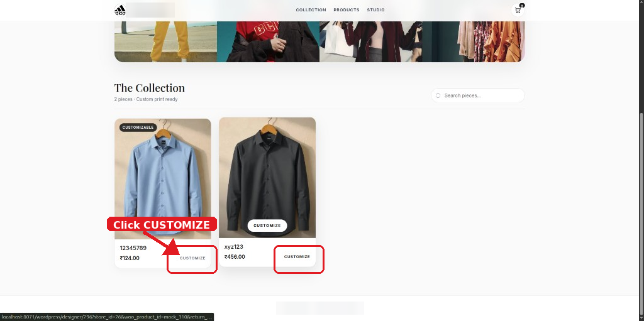Click the ₹456.00 price
This screenshot has width=644, height=321.
pos(235,257)
